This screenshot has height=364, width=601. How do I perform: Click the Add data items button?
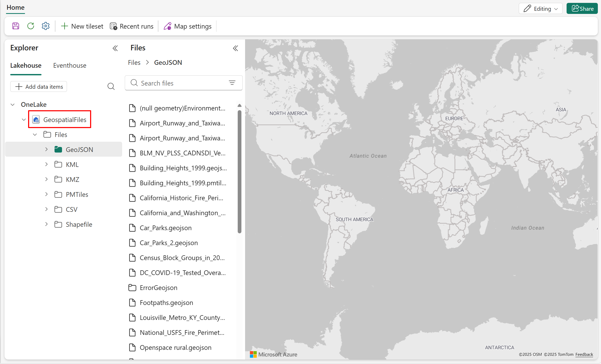[39, 87]
